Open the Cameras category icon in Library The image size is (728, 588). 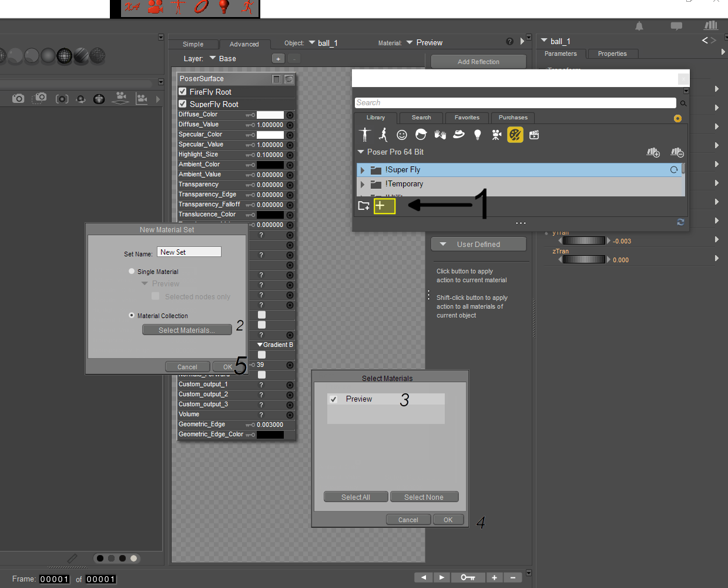point(496,135)
